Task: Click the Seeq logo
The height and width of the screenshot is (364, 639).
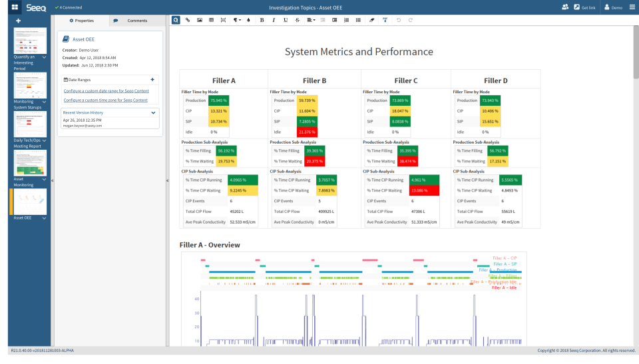Action: coord(36,7)
